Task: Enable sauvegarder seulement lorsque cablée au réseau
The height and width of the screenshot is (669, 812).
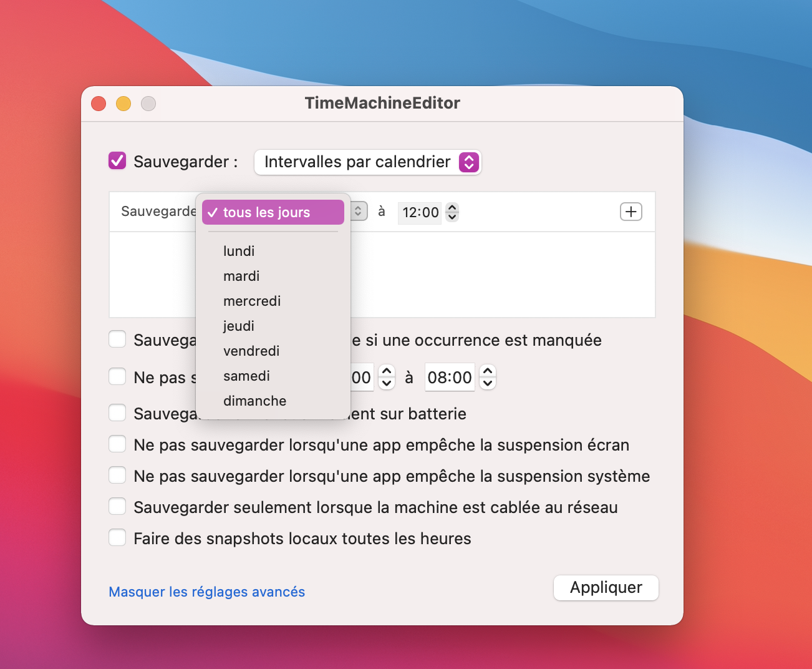Action: point(117,507)
